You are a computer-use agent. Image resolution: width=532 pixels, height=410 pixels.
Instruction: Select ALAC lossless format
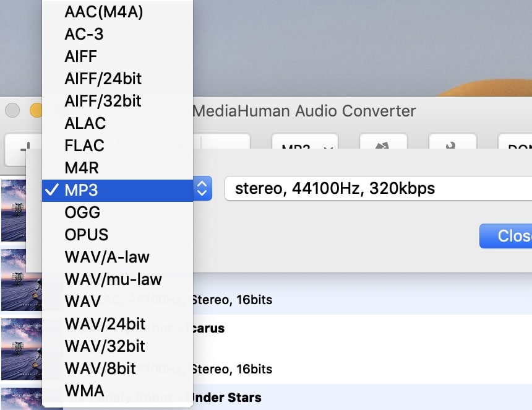click(x=118, y=123)
